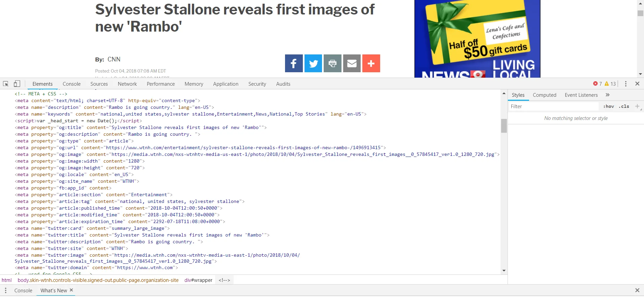The height and width of the screenshot is (297, 644).
Task: Click the yellow warning count indicator
Action: (610, 84)
